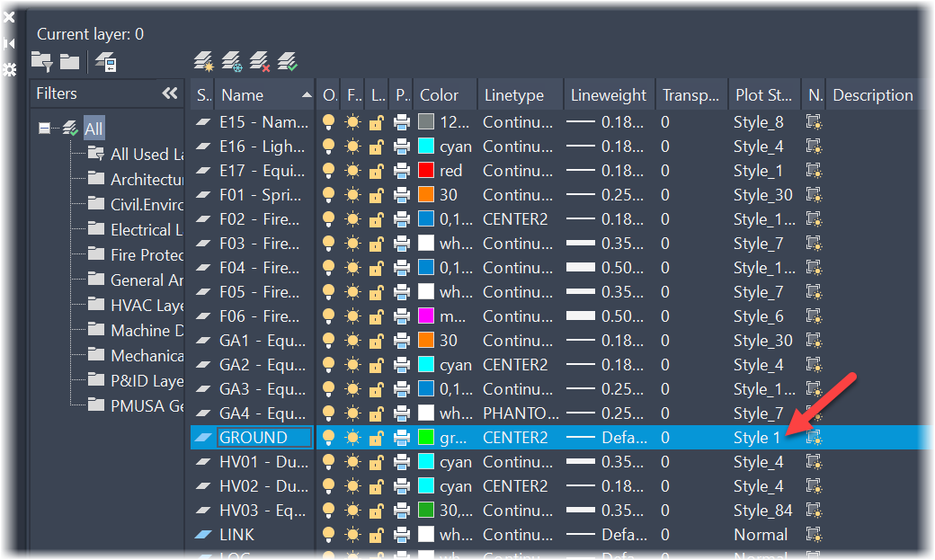Edit the GROUND layer name field

click(264, 438)
